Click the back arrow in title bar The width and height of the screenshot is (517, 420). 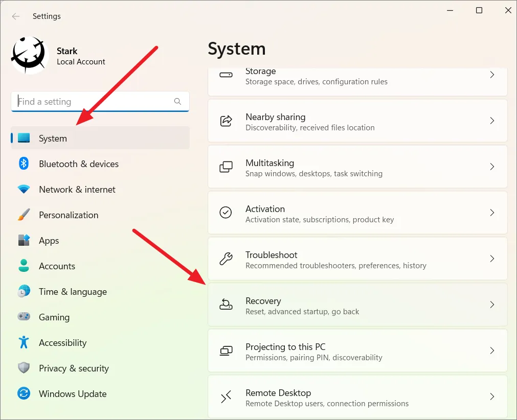click(x=16, y=16)
